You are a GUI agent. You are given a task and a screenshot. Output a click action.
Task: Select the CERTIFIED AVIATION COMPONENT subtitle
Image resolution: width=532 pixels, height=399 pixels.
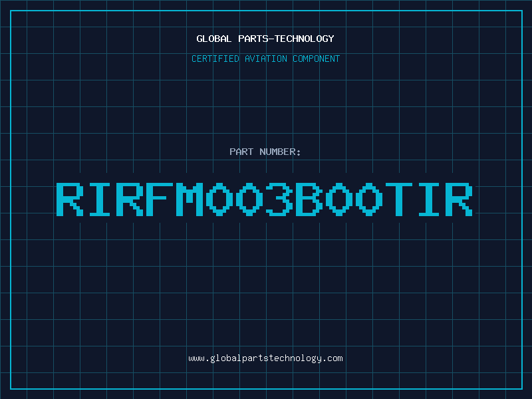265,59
